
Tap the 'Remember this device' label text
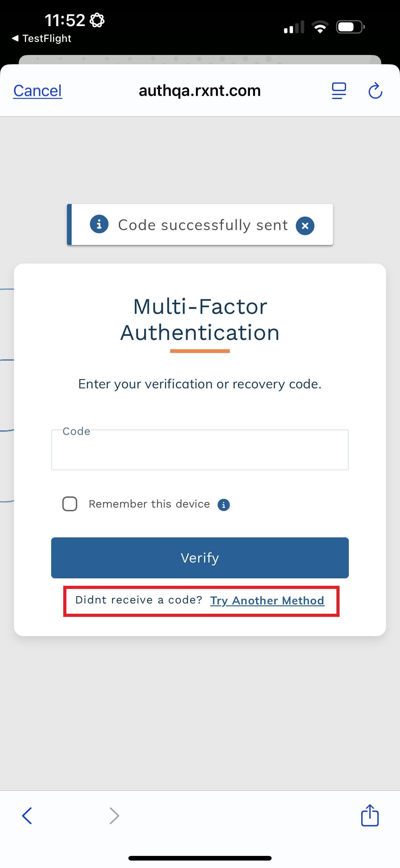pyautogui.click(x=149, y=504)
